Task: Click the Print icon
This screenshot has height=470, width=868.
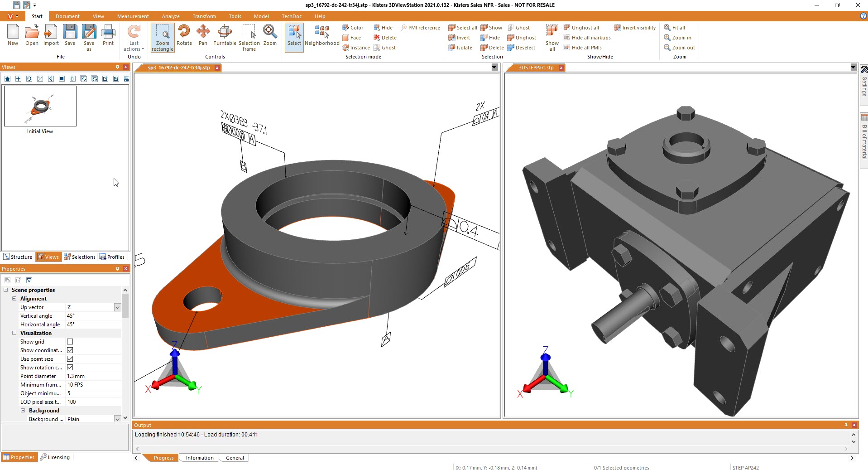Action: tap(108, 35)
